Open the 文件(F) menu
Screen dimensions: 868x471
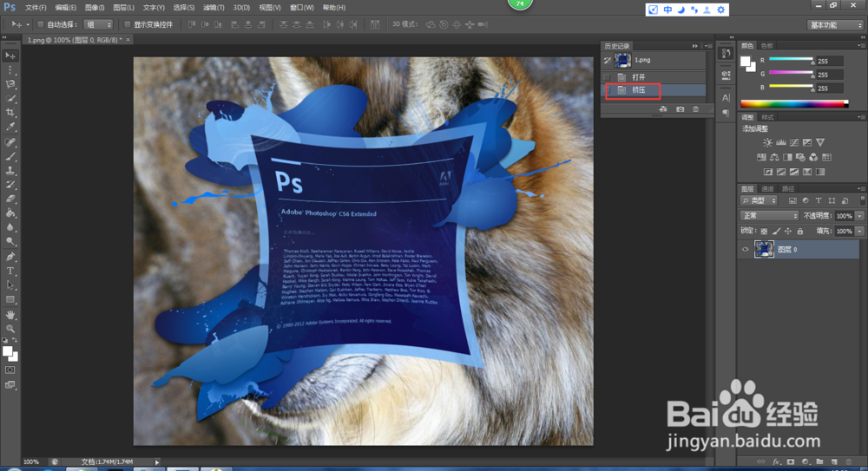[x=36, y=8]
